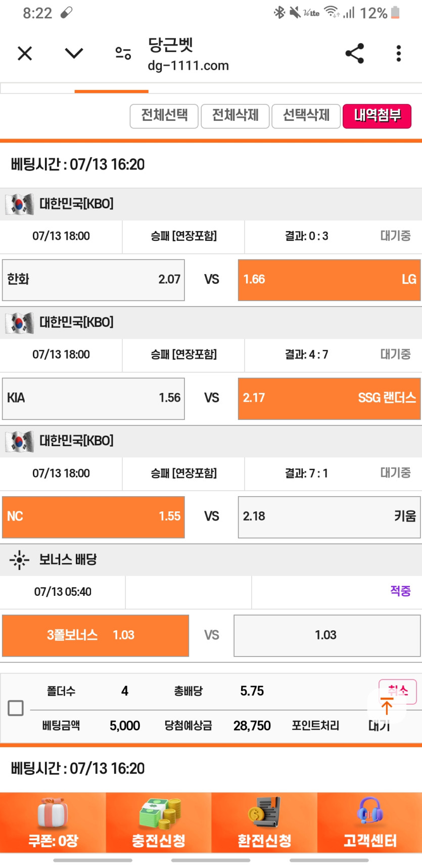Select LG odds 1.66 cell
Image resolution: width=422 pixels, height=868 pixels.
pos(329,280)
